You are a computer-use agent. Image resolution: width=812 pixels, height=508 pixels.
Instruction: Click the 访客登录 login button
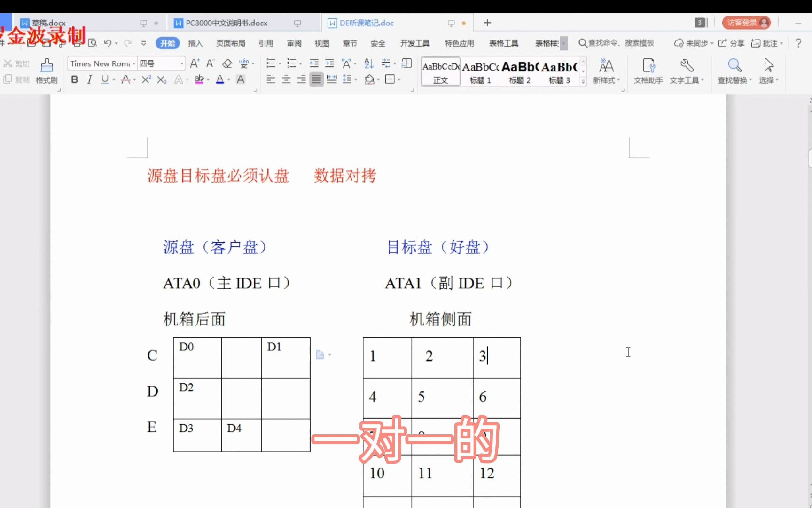coord(746,22)
